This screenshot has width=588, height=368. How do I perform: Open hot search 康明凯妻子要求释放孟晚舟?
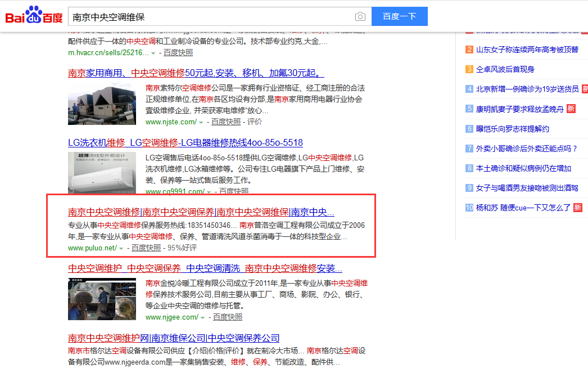coord(520,109)
